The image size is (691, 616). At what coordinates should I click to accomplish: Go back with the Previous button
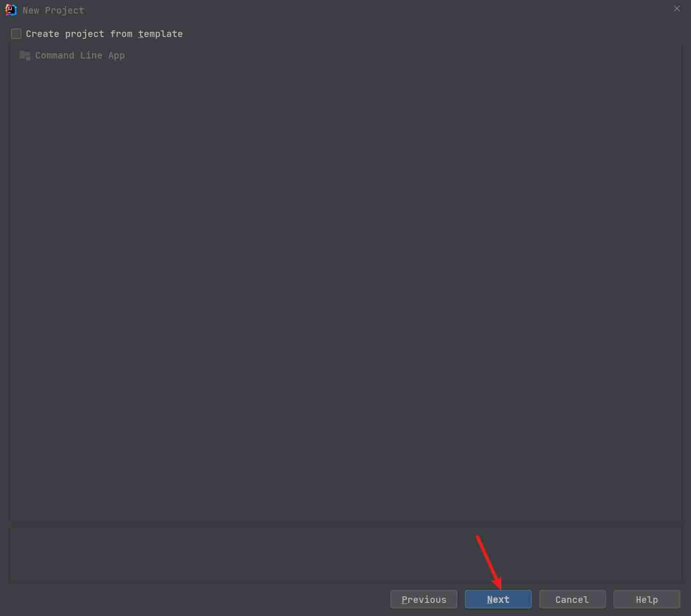point(424,599)
